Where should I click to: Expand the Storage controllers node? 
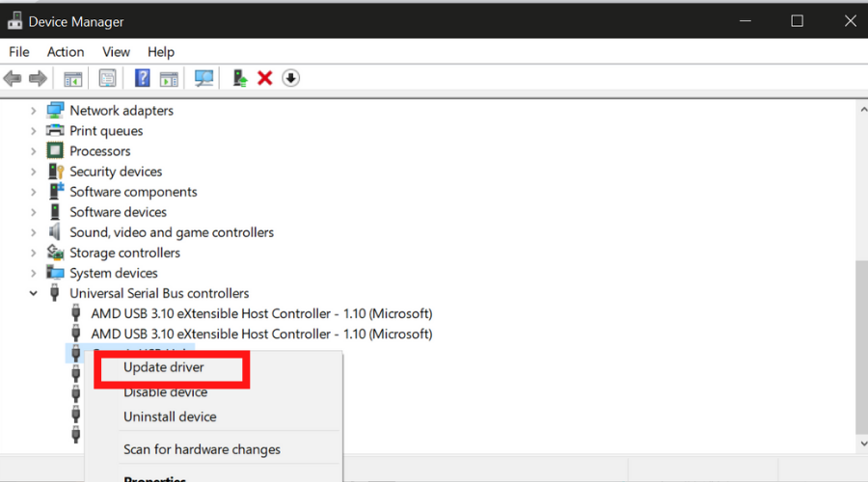point(33,253)
